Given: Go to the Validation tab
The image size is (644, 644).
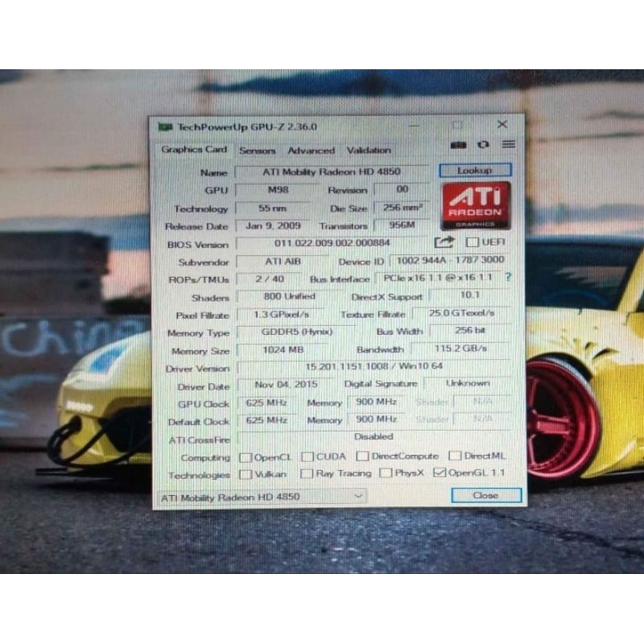Looking at the screenshot, I should point(369,151).
